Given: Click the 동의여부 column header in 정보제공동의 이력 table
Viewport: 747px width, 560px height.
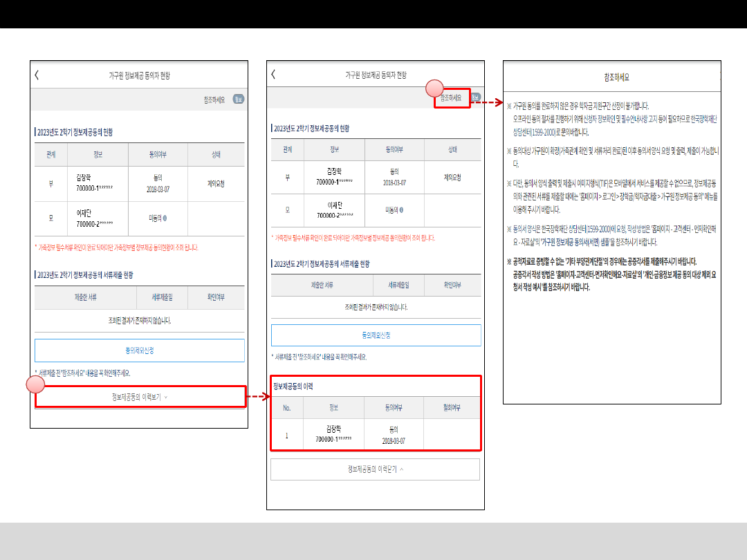Looking at the screenshot, I should (394, 408).
